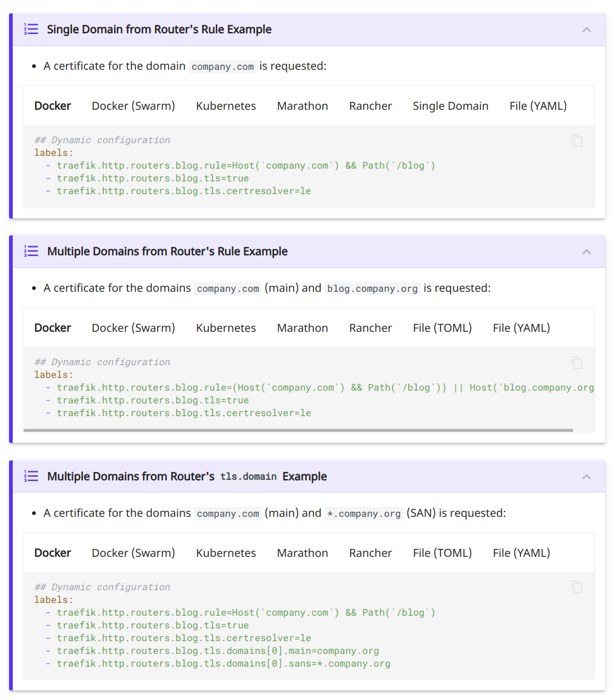Collapse the Multiple Domains tls.domain example
This screenshot has height=700, width=615.
(586, 476)
